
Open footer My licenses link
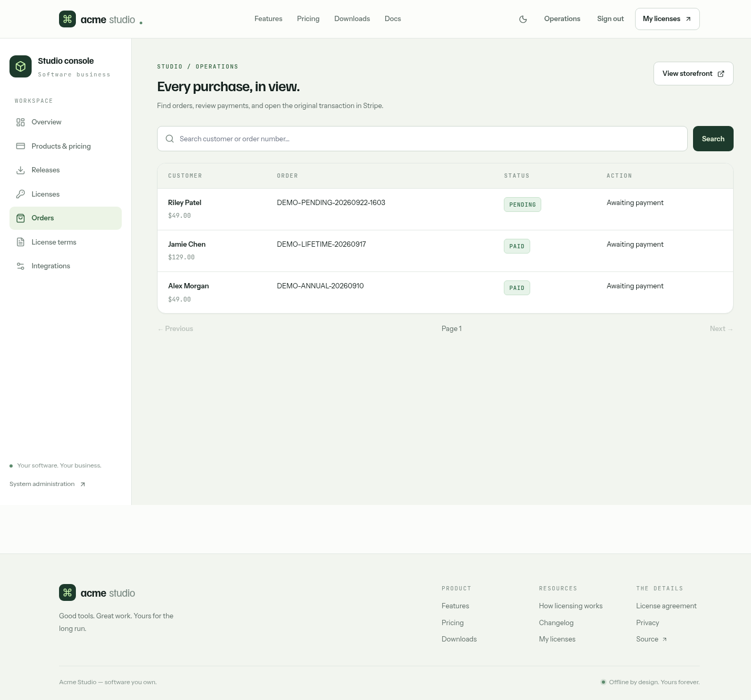(x=557, y=639)
